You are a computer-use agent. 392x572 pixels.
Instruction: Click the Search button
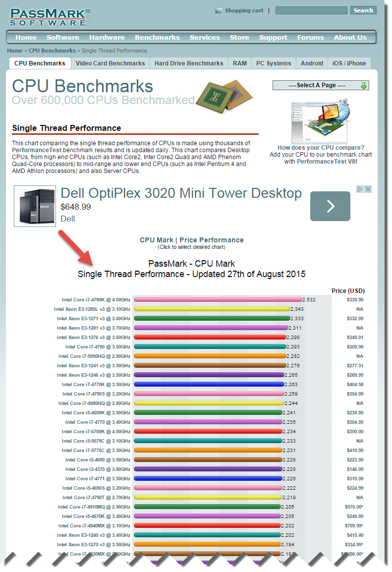point(363,10)
